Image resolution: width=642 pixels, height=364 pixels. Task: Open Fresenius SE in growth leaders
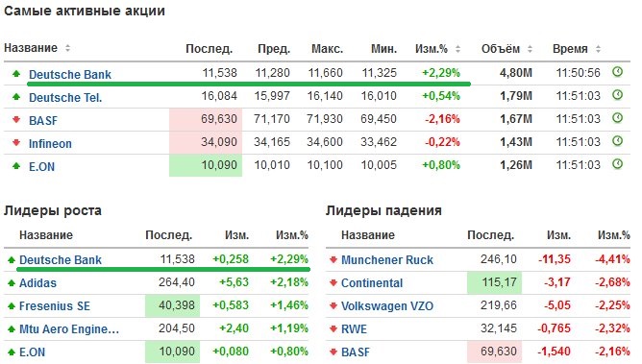55,306
